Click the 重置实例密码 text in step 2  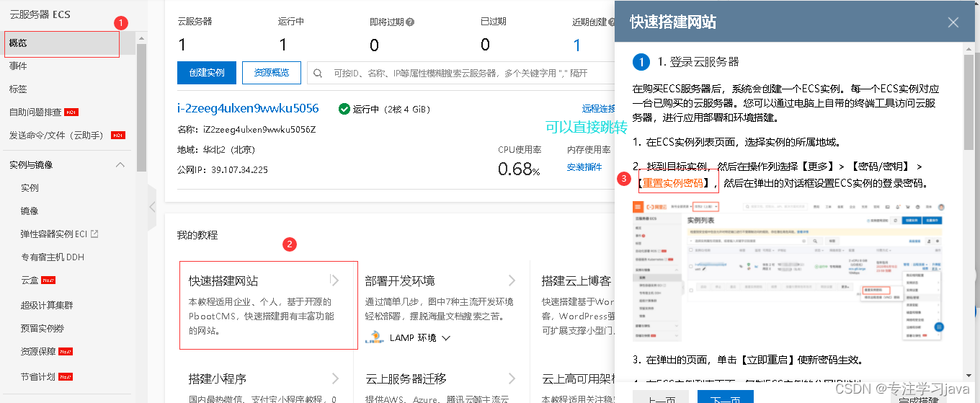674,183
